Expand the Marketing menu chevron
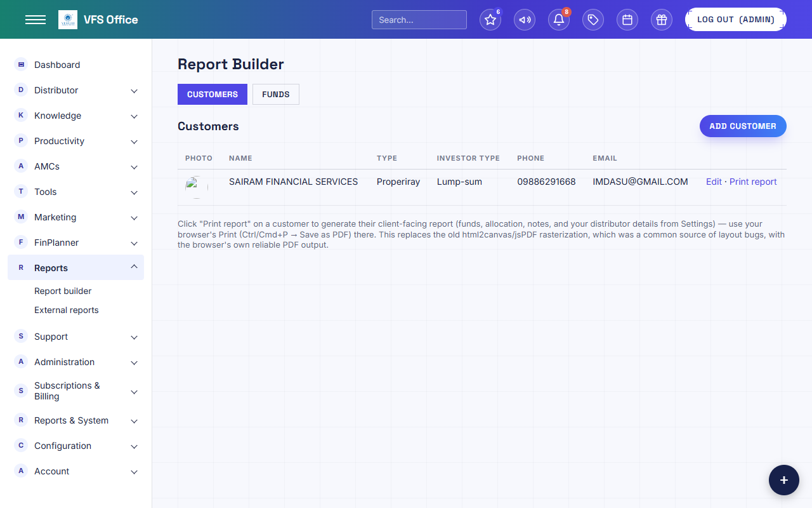This screenshot has width=812, height=508. (x=134, y=218)
